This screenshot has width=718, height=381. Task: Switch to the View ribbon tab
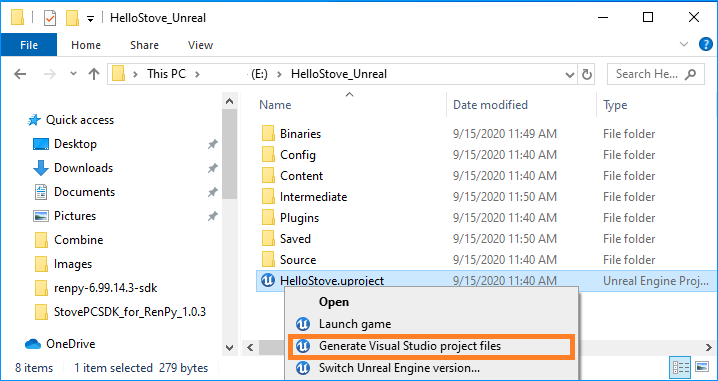(x=200, y=45)
